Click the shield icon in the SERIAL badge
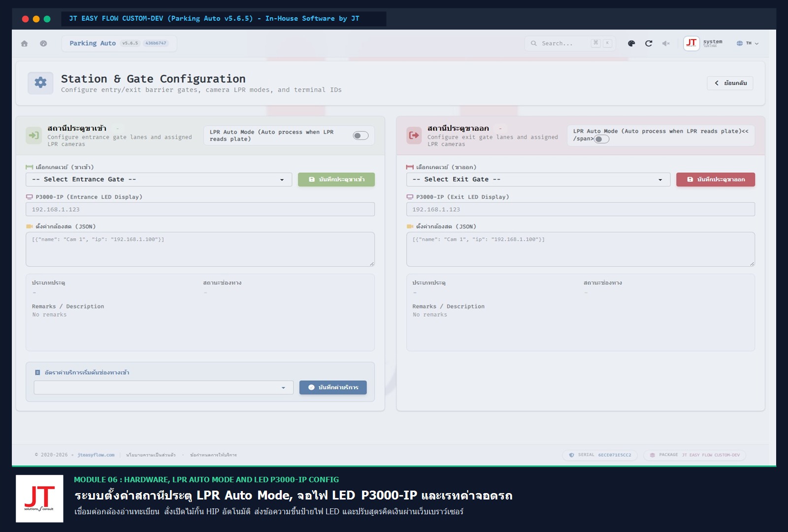The width and height of the screenshot is (788, 532). [x=571, y=455]
